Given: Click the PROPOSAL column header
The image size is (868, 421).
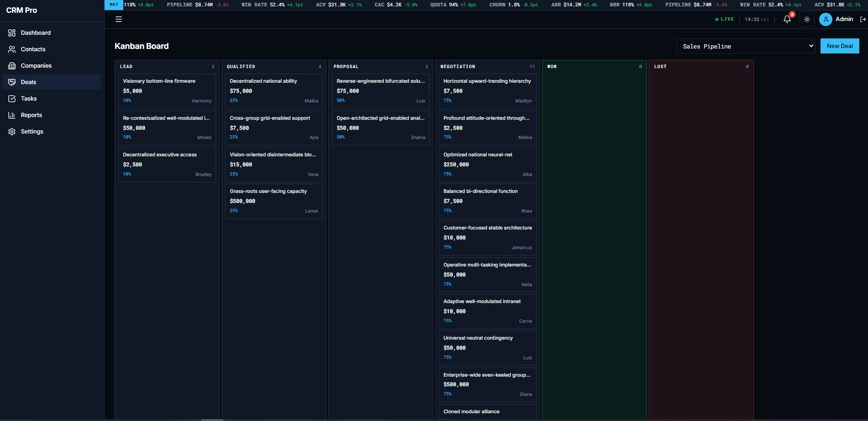Looking at the screenshot, I should (381, 67).
